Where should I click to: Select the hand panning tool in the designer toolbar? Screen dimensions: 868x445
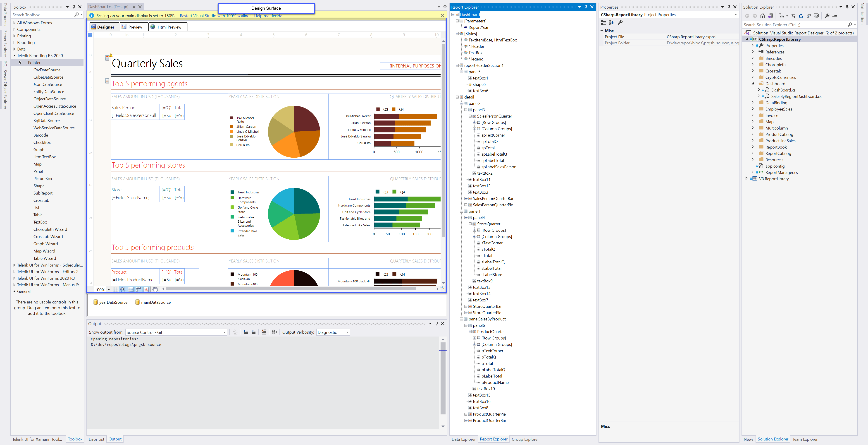[x=155, y=289]
